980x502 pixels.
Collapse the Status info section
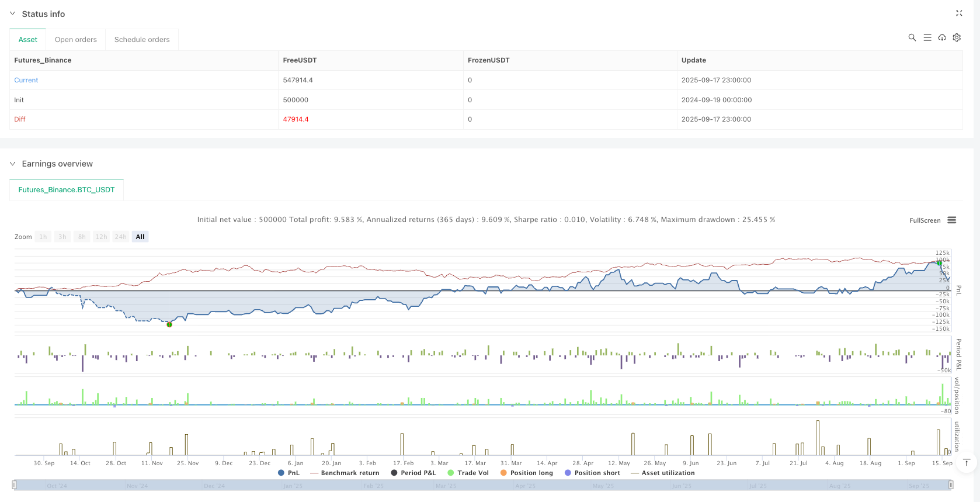click(12, 13)
